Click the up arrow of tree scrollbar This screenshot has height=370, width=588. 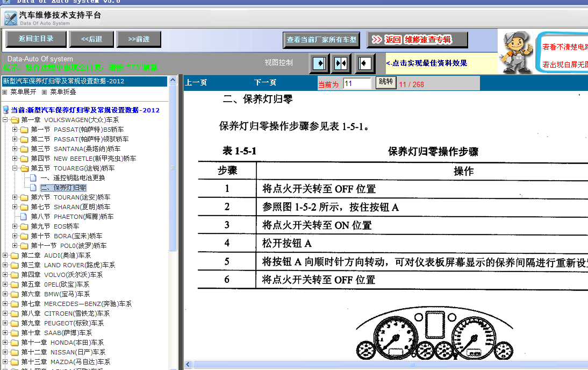point(173,80)
